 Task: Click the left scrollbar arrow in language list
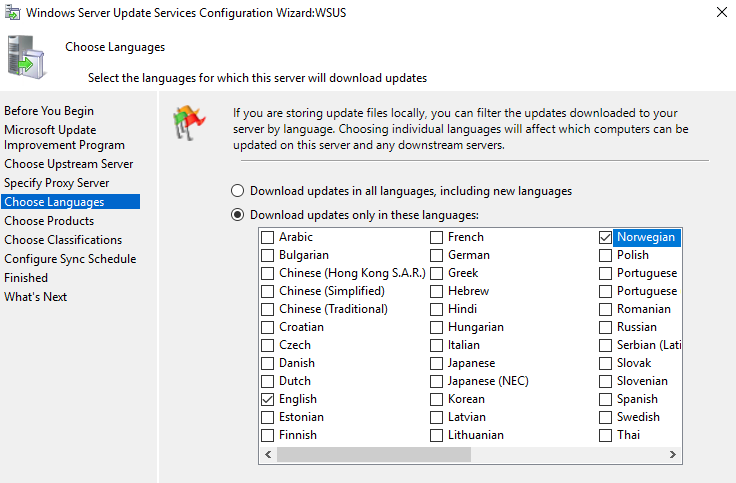268,454
